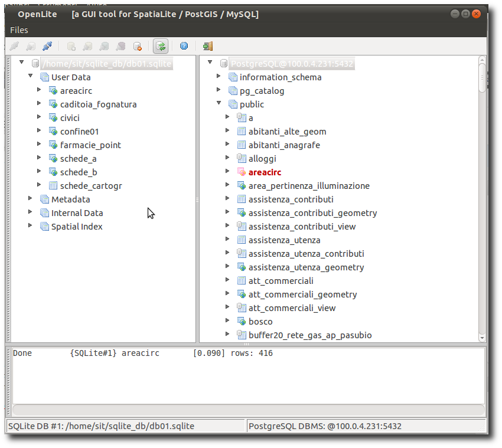Screen dimensions: 502x448
Task: Click the database disconnect icon with red badge
Action: tap(138, 46)
